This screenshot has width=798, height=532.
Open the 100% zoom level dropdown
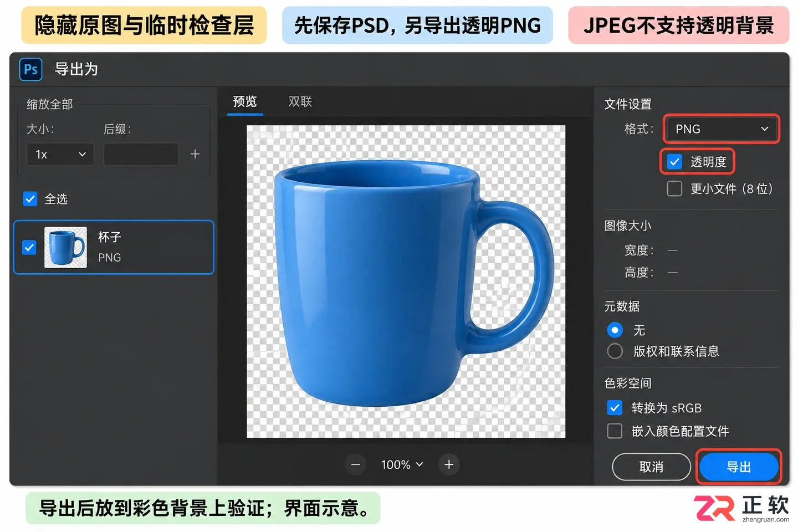tap(402, 464)
